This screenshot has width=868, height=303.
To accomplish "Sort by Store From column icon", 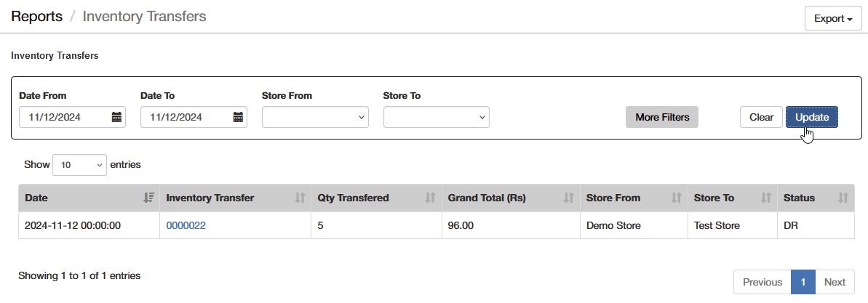I will [676, 198].
